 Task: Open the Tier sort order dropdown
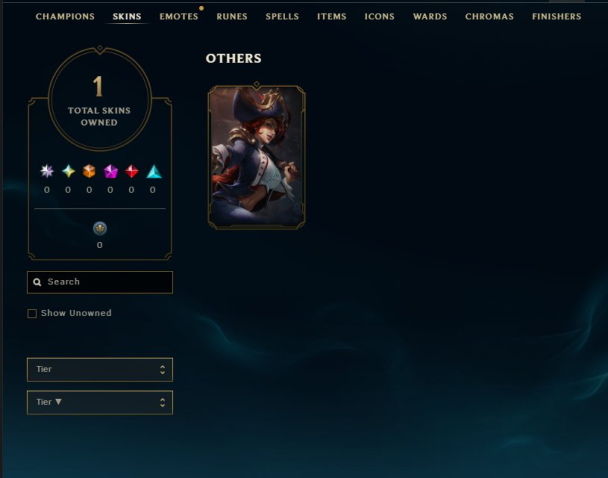[x=100, y=402]
